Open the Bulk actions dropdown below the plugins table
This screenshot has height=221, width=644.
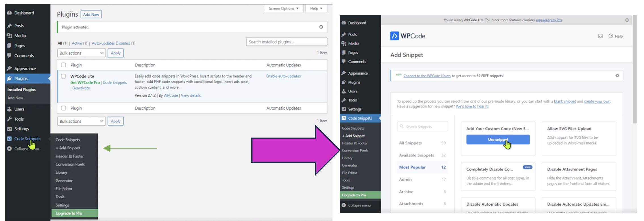(x=81, y=121)
